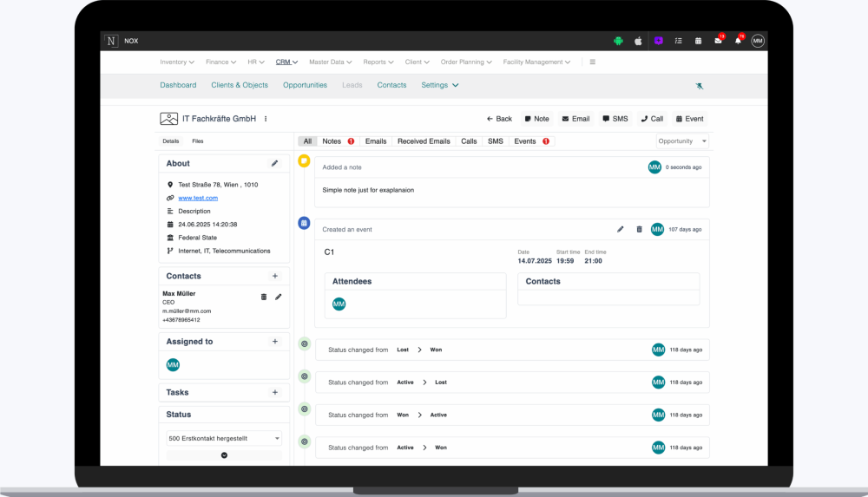Click the three-dot menu beside IT Fachkräfte GmbH

pos(266,119)
